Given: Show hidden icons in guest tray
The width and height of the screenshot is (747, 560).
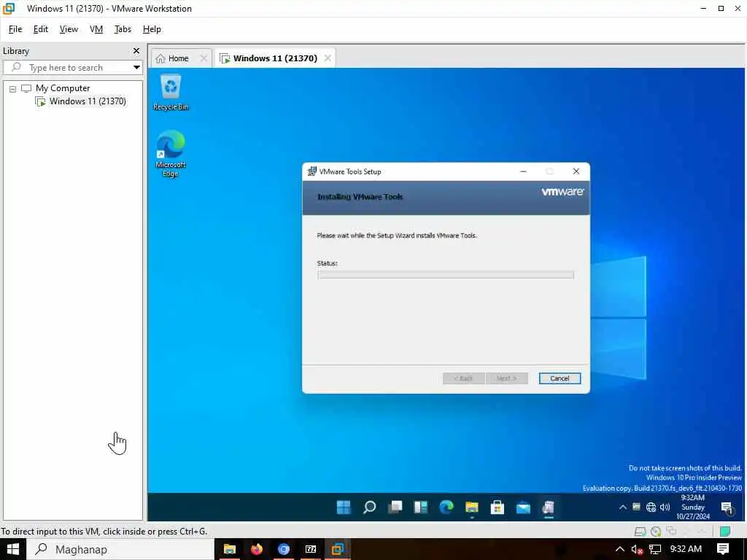Looking at the screenshot, I should click(x=623, y=507).
